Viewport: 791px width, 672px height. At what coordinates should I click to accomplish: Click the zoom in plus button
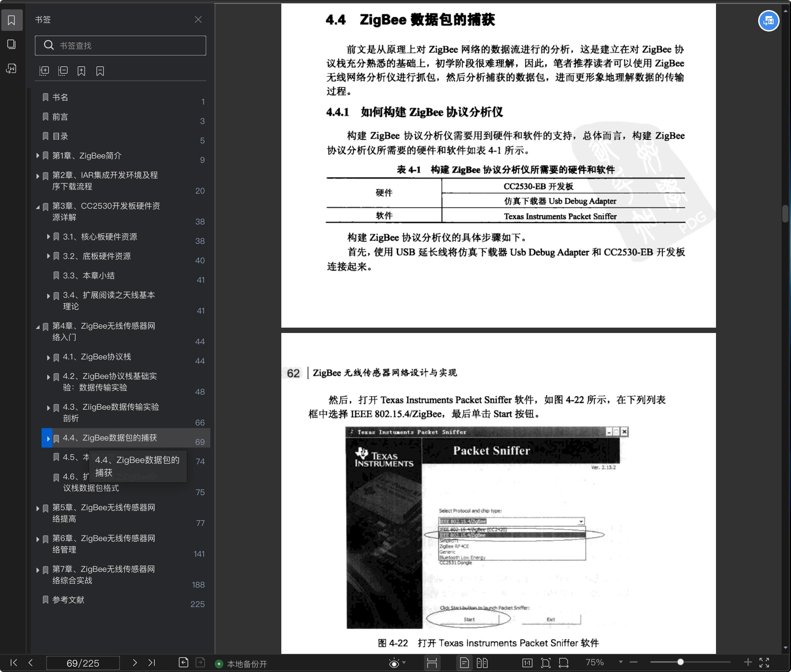pyautogui.click(x=747, y=662)
